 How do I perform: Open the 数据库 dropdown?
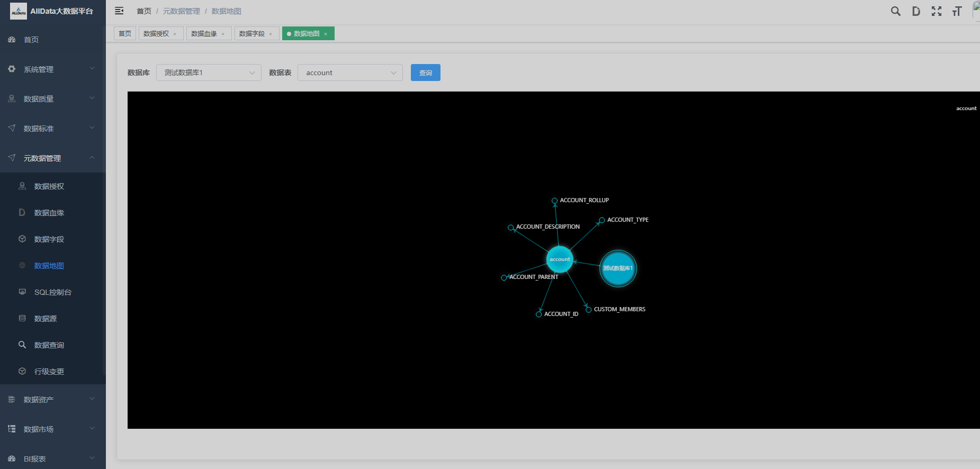coord(209,73)
